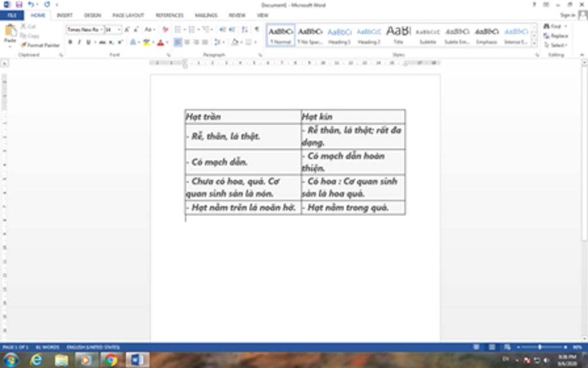Show paragraph marks with pilcrow icon
This screenshot has height=368, width=588.
[257, 29]
